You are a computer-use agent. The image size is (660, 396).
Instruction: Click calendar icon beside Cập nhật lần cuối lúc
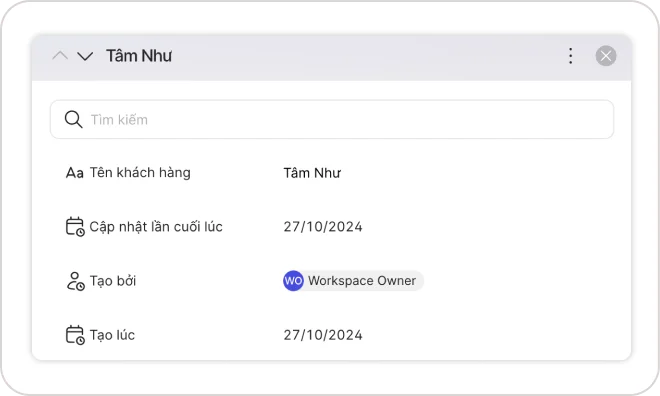(75, 226)
